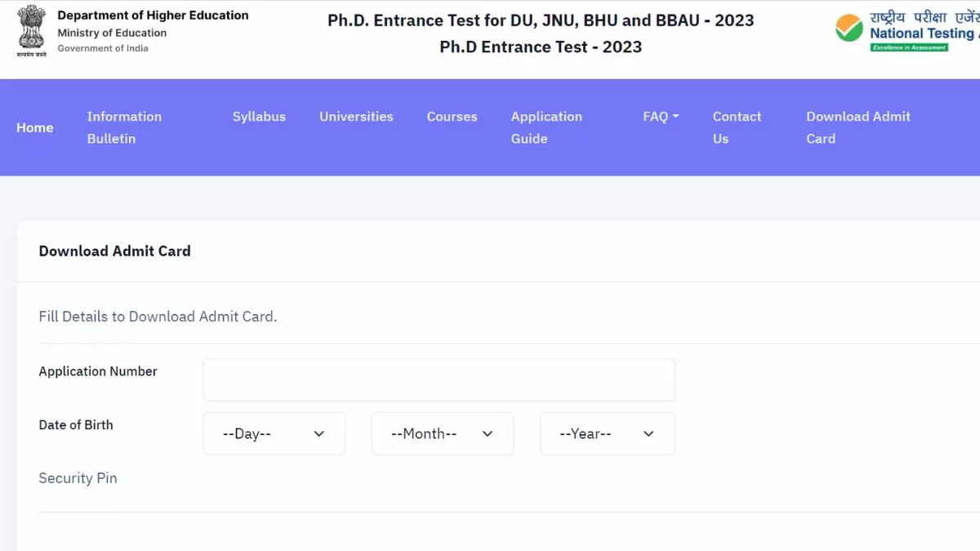Click the National Testing Agency logo
Screen dimensions: 980x551
click(x=906, y=33)
